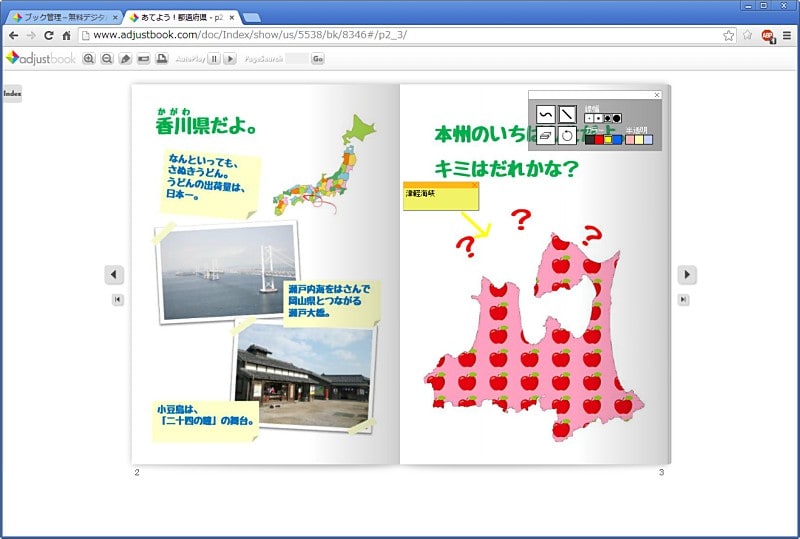800x539 pixels.
Task: Click the zoom in magnifier icon
Action: pyautogui.click(x=89, y=59)
